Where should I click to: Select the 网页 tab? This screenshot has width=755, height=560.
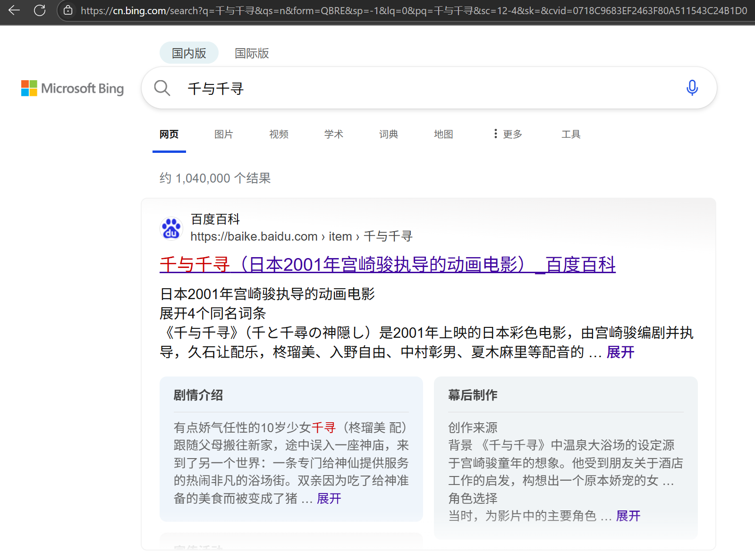169,134
